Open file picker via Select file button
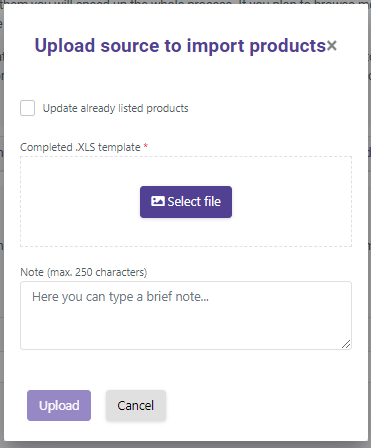 tap(186, 202)
